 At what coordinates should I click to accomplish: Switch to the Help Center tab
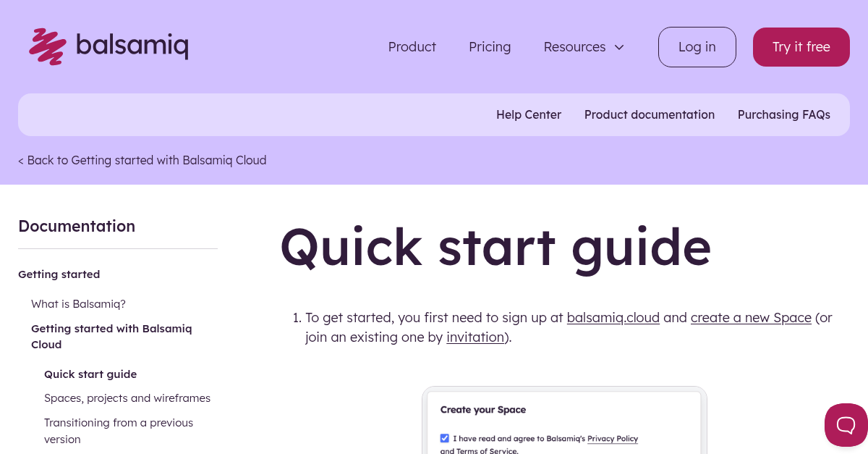(529, 114)
